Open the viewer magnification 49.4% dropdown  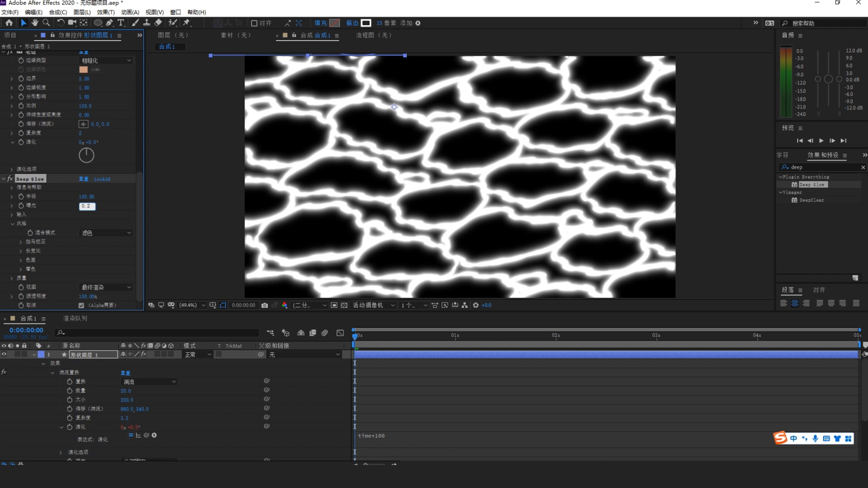point(192,305)
